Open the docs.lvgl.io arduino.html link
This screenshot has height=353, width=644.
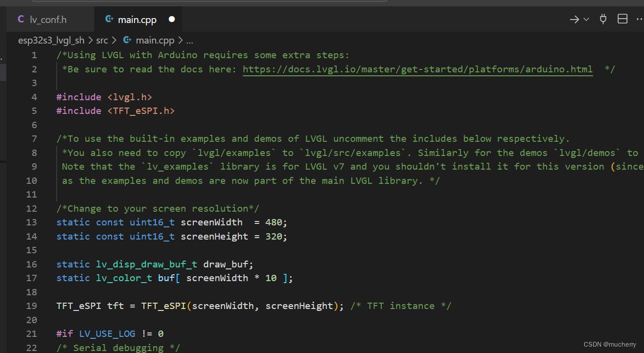(x=417, y=69)
